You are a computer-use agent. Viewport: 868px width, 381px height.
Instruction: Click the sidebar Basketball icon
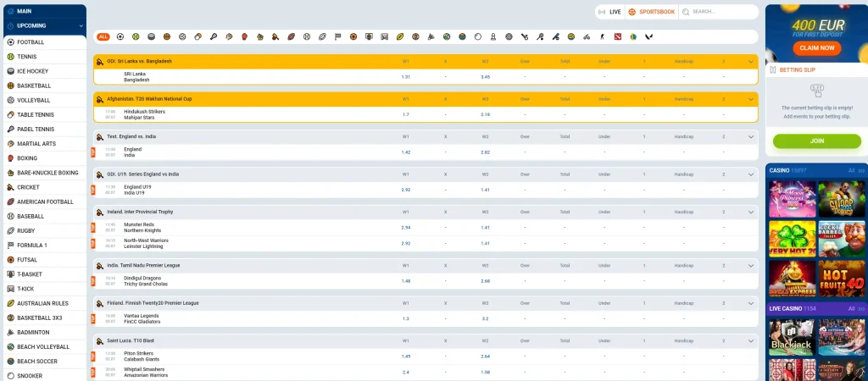click(x=10, y=86)
